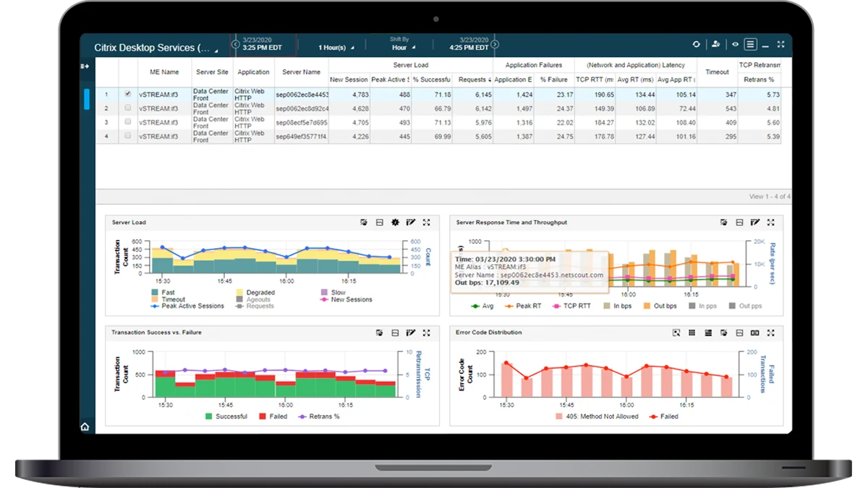This screenshot has height=488, width=868.
Task: Open the Server Load panel settings gear
Action: point(394,223)
